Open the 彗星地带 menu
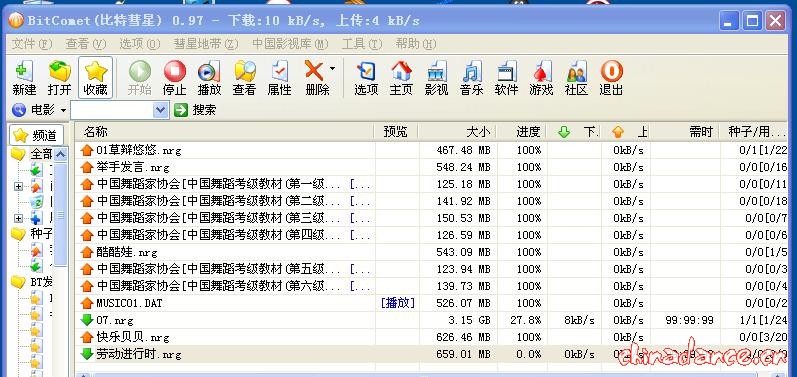The height and width of the screenshot is (377, 797). [206, 44]
